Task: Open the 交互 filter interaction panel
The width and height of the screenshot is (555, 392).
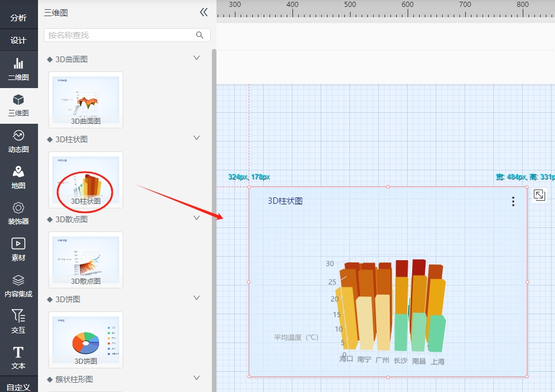Action: [18, 322]
